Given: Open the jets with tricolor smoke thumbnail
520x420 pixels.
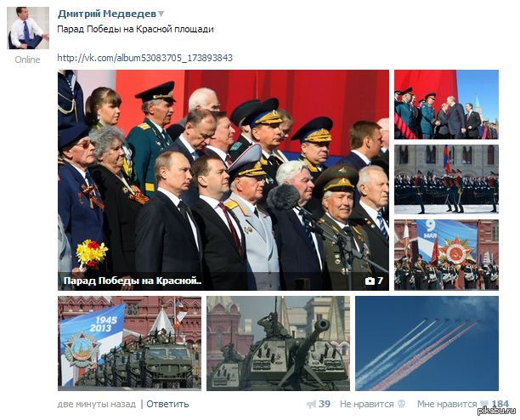Looking at the screenshot, I should tap(427, 343).
